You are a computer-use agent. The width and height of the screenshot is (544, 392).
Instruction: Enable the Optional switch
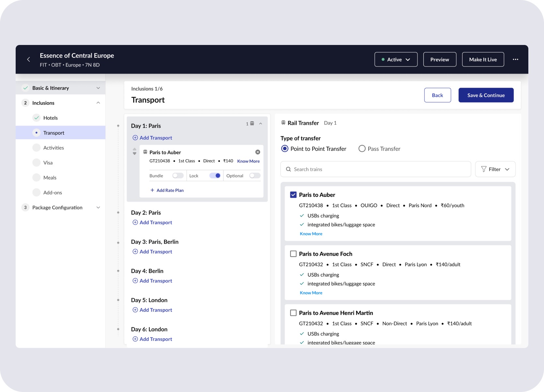(255, 176)
